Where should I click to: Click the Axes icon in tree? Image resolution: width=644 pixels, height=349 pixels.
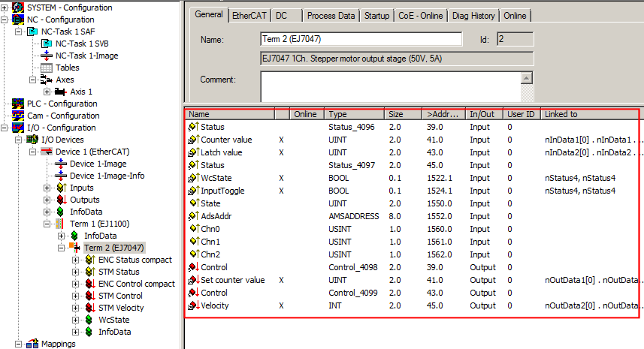[x=47, y=80]
